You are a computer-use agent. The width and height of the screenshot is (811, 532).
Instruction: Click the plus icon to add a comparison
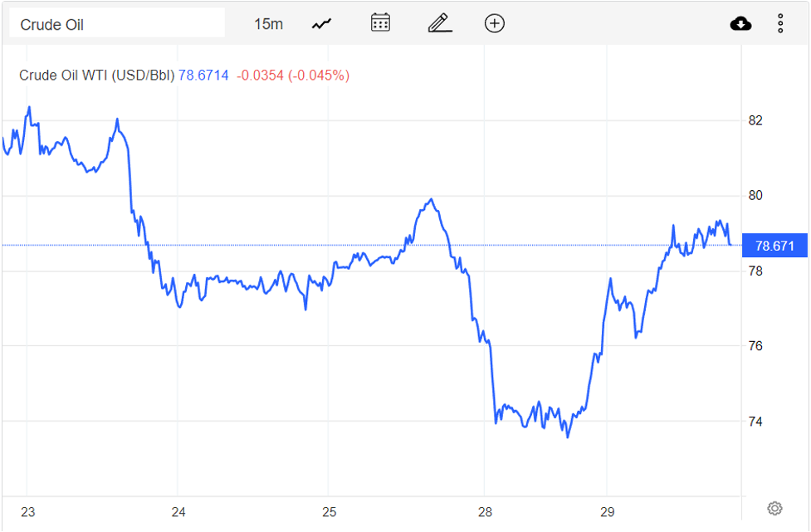[x=494, y=22]
